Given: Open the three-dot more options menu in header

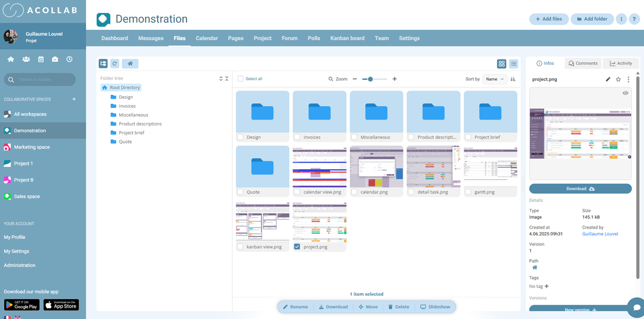Looking at the screenshot, I should (621, 19).
